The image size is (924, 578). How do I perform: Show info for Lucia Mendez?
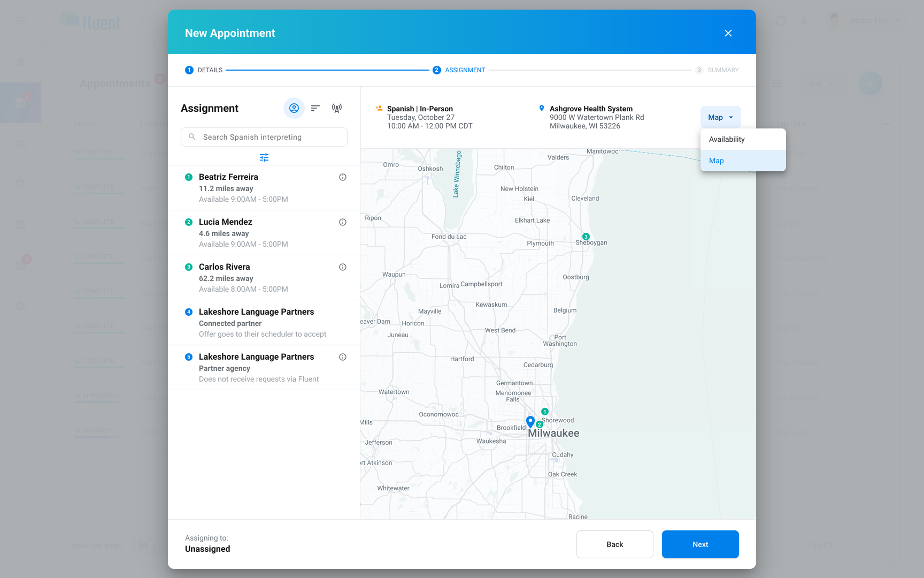coord(343,222)
